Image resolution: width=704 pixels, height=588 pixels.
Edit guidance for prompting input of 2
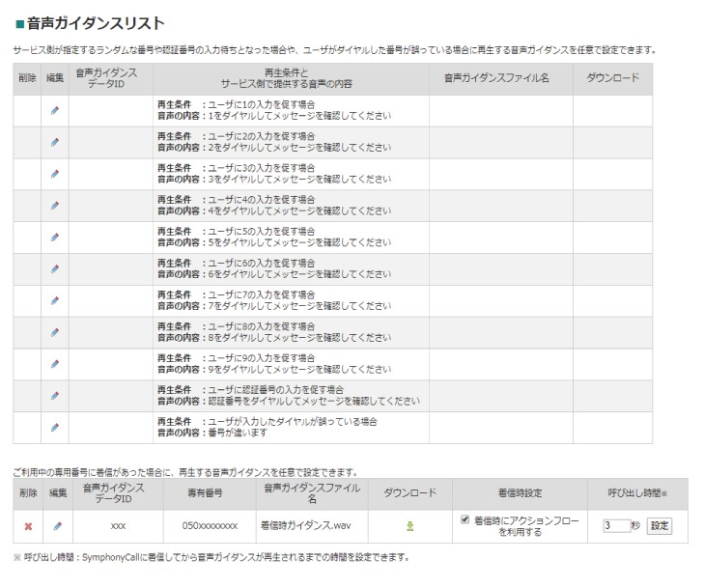click(x=55, y=142)
